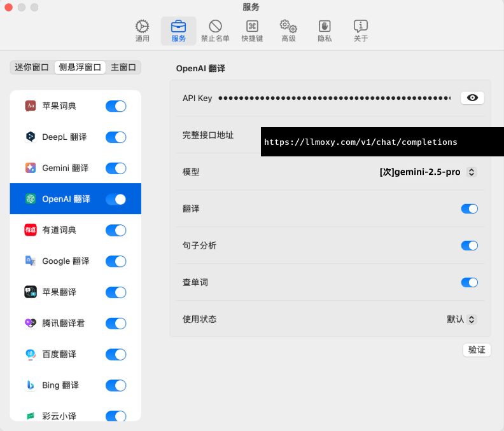The height and width of the screenshot is (431, 504).
Task: Open the 通用 general settings icon
Action: coord(142,27)
